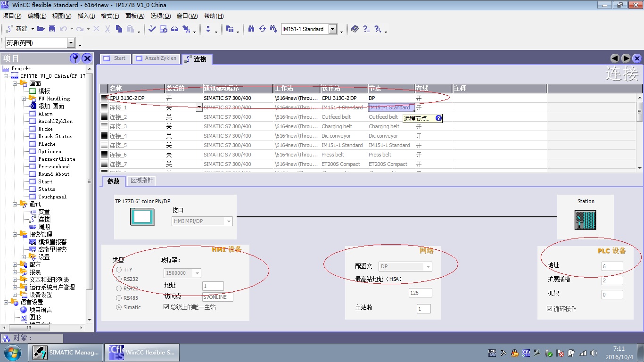The width and height of the screenshot is (644, 362).
Task: Click the 连接_5 row name cell
Action: click(137, 145)
